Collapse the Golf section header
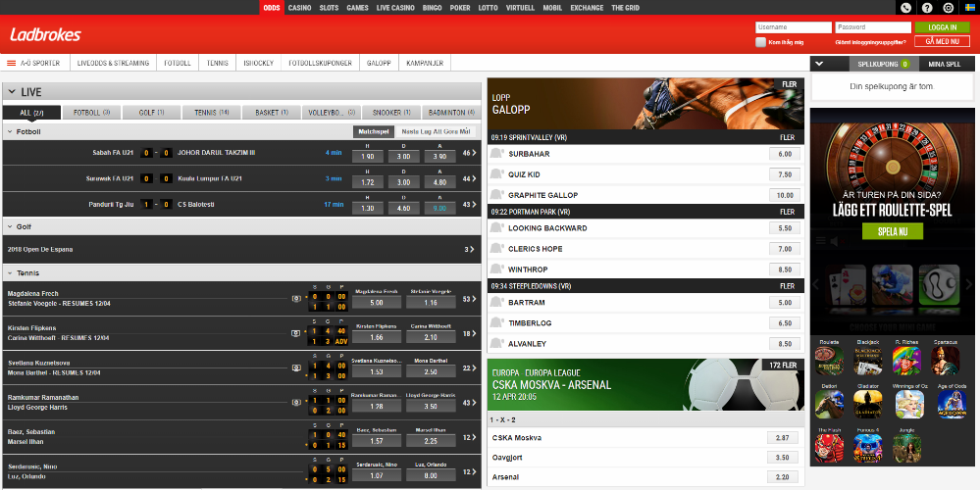Viewport: 980px width, 490px height. click(10, 226)
